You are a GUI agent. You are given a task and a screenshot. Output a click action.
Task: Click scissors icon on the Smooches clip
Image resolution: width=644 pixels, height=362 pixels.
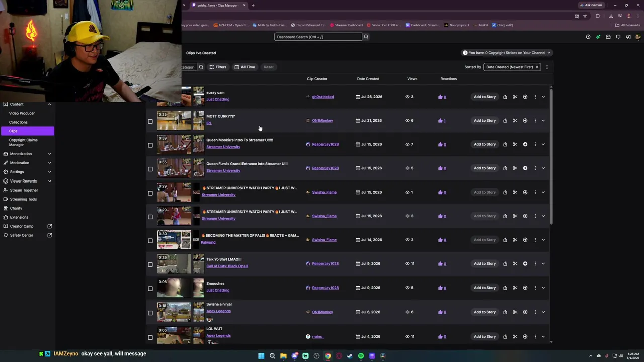(515, 288)
